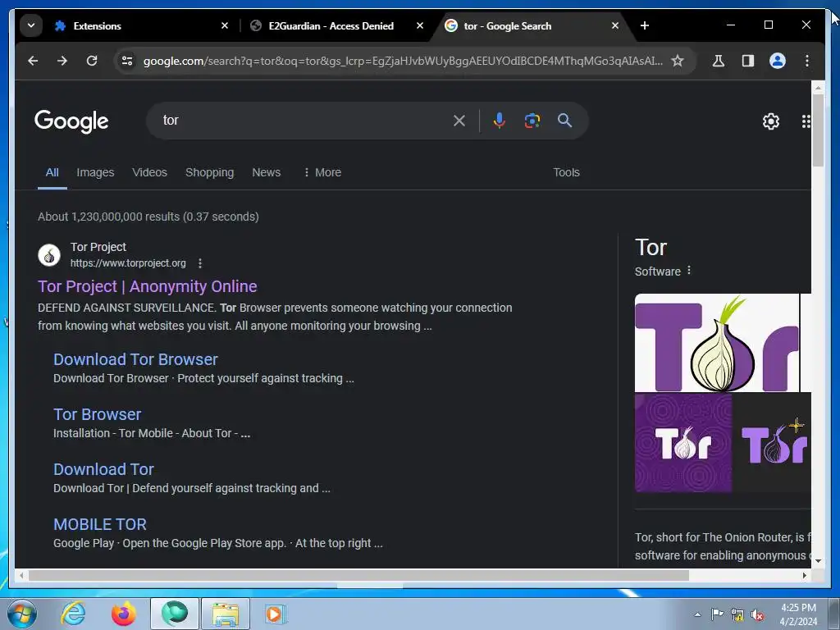The height and width of the screenshot is (630, 840).
Task: Click the address bar URL
Action: pyautogui.click(x=403, y=61)
